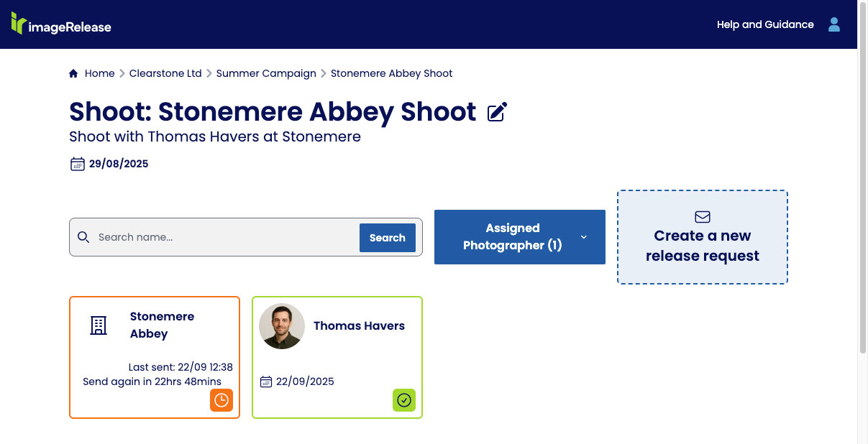Expand the Assigned Photographer dropdown
The height and width of the screenshot is (444, 868).
512,236
